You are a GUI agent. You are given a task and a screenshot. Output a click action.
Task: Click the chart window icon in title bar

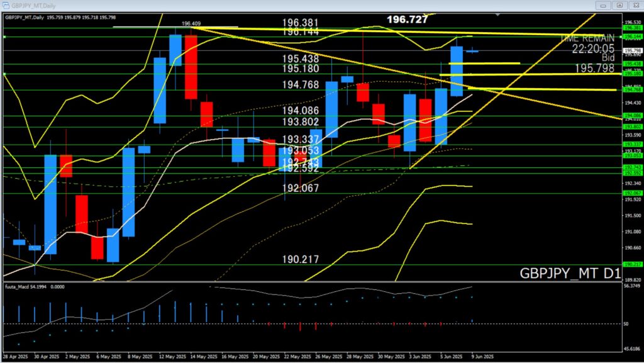6,4
